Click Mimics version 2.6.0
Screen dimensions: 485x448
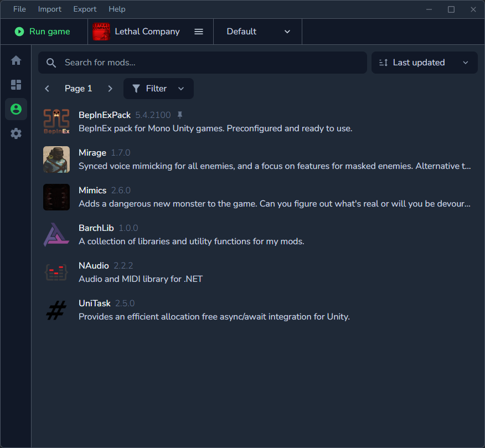pos(121,190)
